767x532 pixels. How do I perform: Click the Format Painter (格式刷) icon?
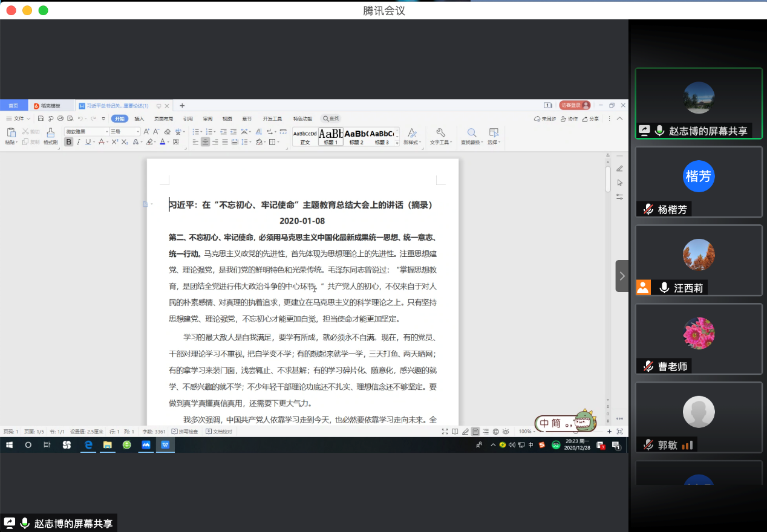point(50,133)
